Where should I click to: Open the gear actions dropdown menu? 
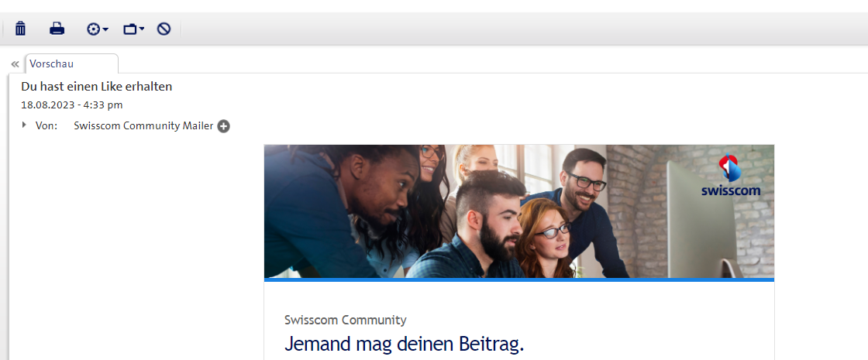(x=97, y=29)
